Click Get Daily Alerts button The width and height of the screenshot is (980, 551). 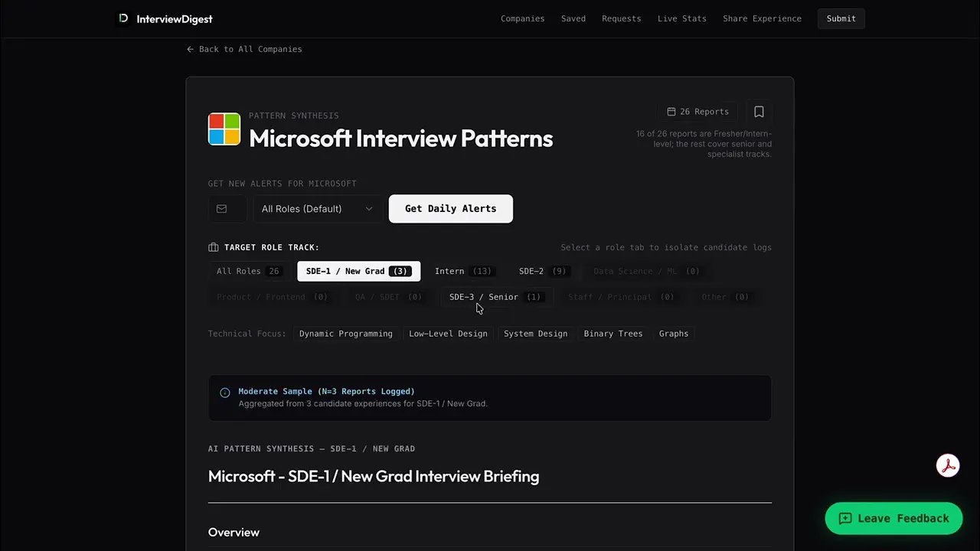tap(451, 209)
